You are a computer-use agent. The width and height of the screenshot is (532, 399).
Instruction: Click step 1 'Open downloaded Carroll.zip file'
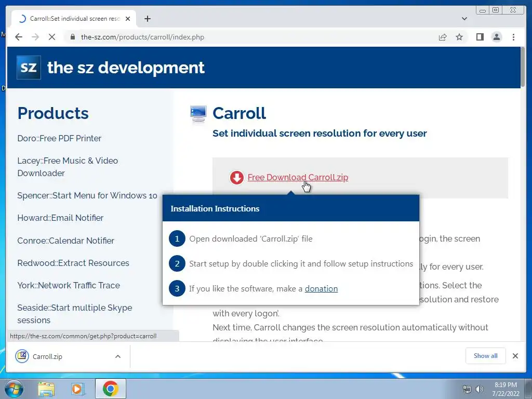[x=251, y=239]
